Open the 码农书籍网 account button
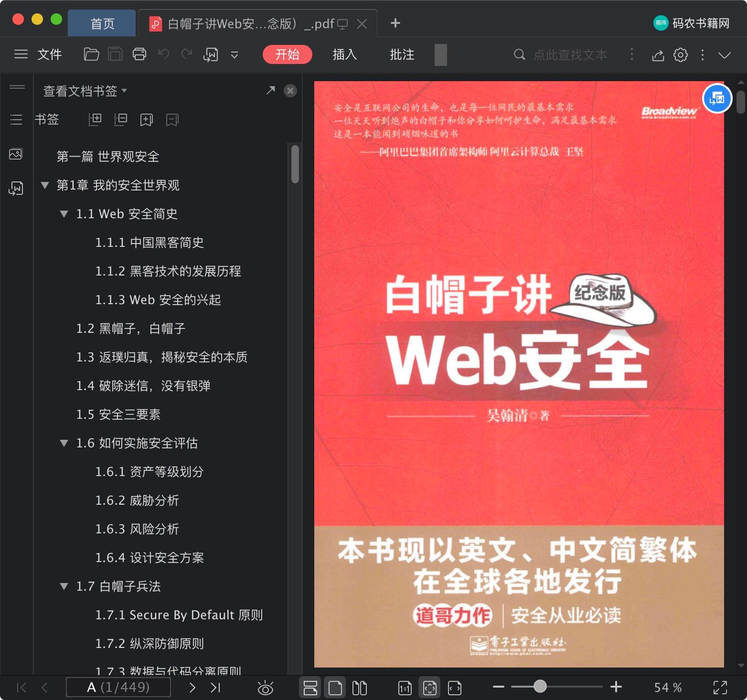This screenshot has height=700, width=747. tap(692, 23)
